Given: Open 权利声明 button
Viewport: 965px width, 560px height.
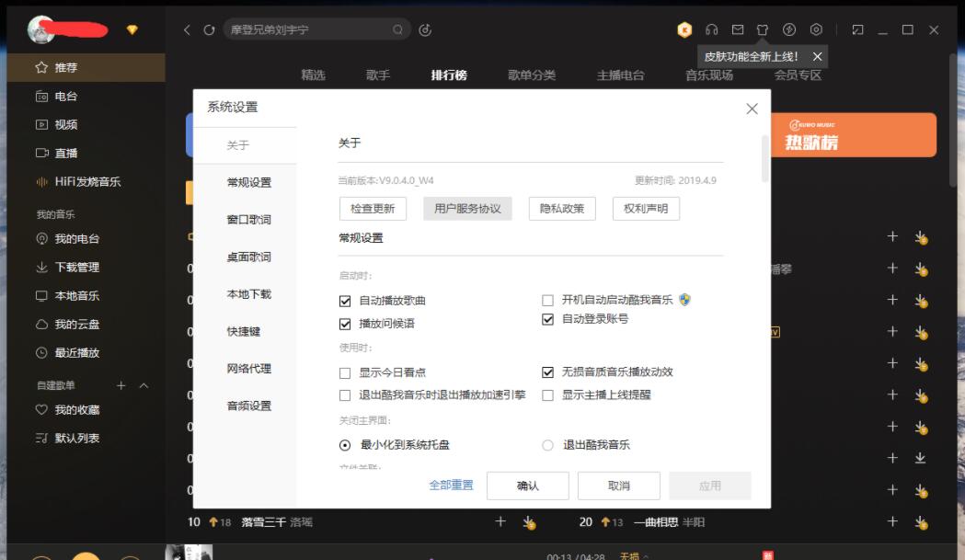Looking at the screenshot, I should pyautogui.click(x=646, y=209).
